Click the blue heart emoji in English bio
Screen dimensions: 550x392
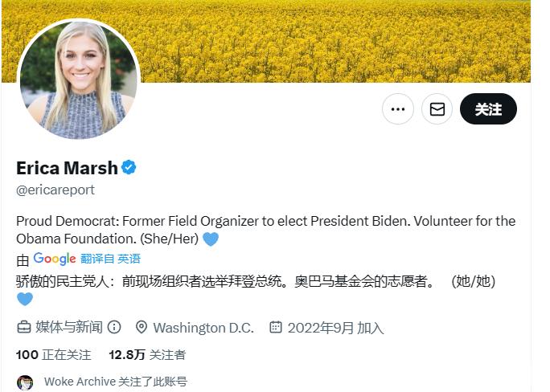(211, 239)
